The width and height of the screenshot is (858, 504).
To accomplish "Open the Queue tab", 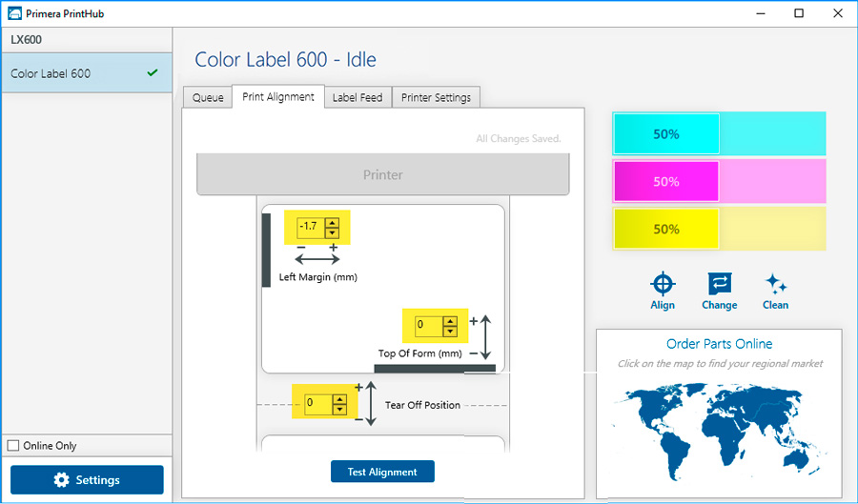I will point(208,97).
